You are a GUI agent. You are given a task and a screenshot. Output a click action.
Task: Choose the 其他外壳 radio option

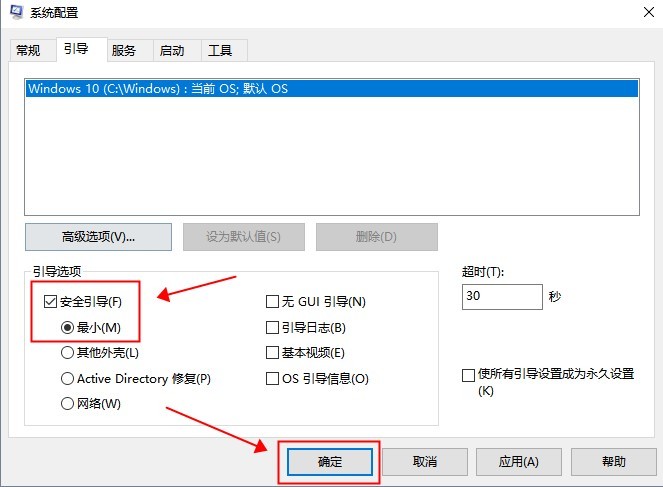click(68, 353)
